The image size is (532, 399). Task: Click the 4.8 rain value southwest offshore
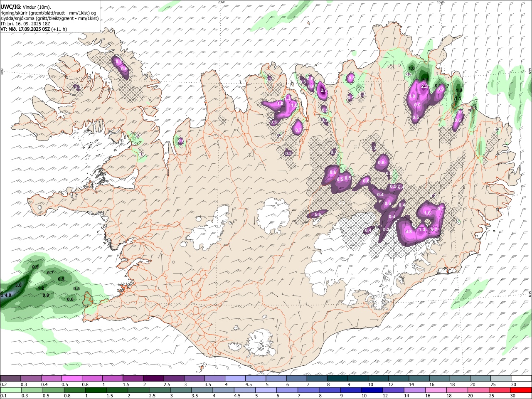point(8,295)
